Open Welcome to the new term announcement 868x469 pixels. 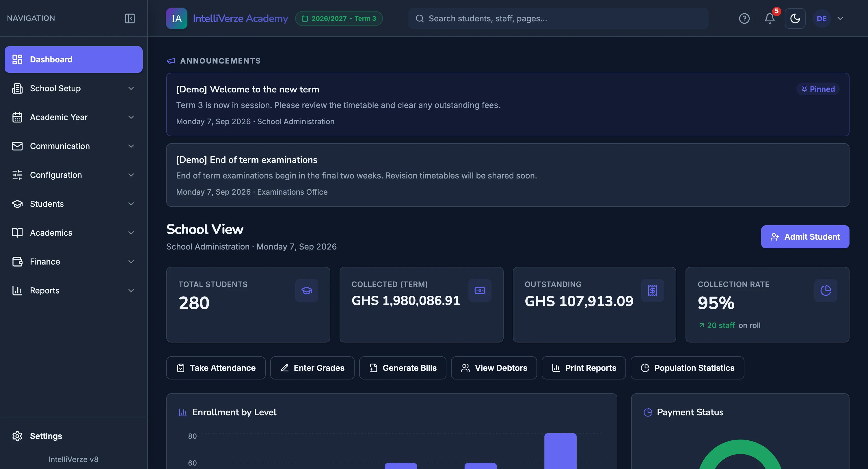pyautogui.click(x=507, y=105)
